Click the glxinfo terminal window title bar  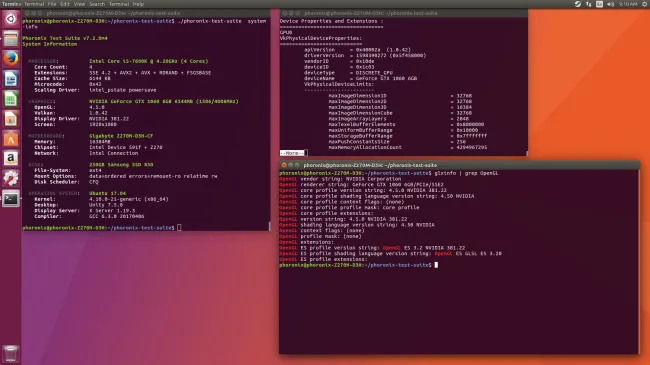[459, 165]
